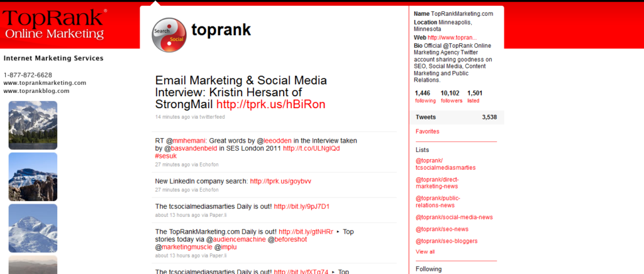View the 1,446 following count
Image resolution: width=644 pixels, height=274 pixels.
click(x=425, y=97)
